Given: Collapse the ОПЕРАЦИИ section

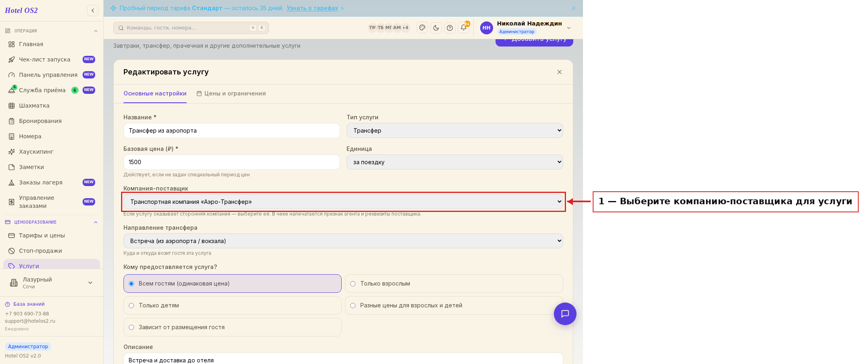Looking at the screenshot, I should coord(96,31).
